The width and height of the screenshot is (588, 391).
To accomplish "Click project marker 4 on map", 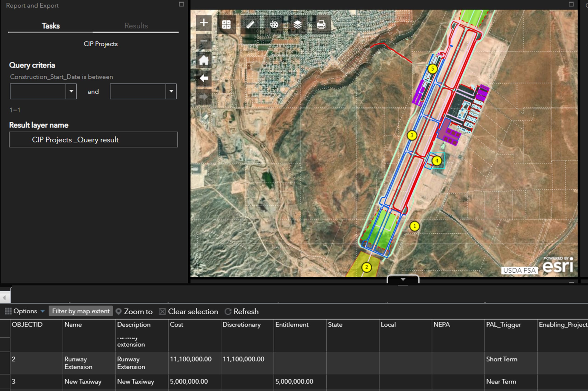I will point(436,161).
